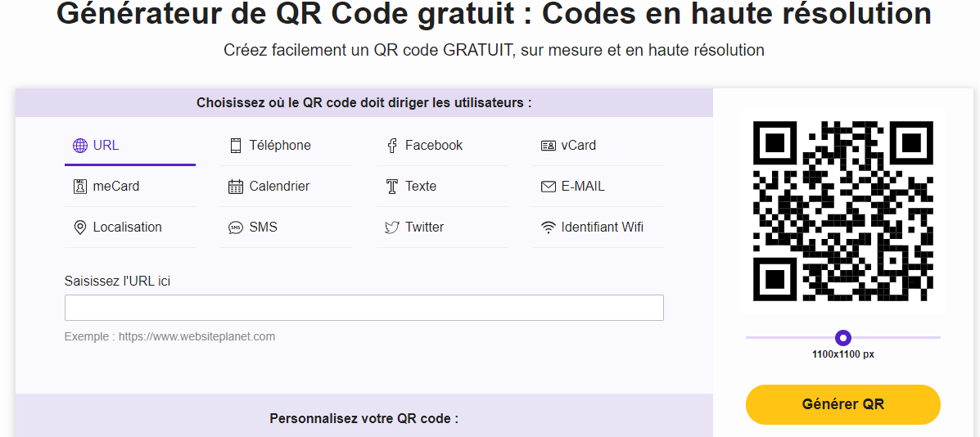Click the generated QR code preview
Image resolution: width=980 pixels, height=437 pixels.
point(842,210)
